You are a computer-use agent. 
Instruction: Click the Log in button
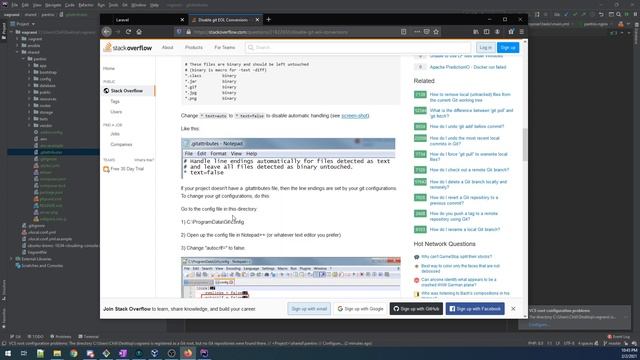(x=485, y=47)
